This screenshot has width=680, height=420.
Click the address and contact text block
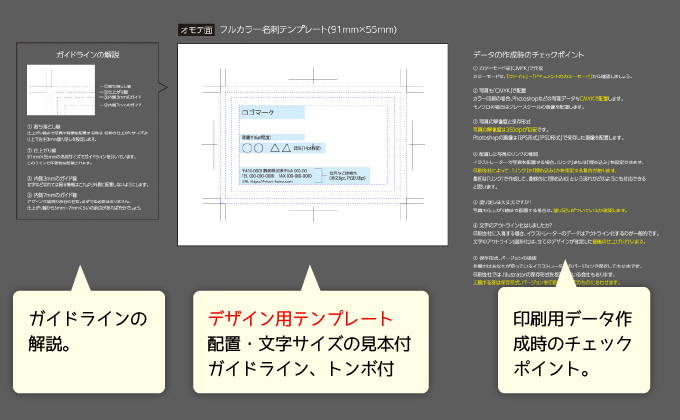tap(276, 177)
